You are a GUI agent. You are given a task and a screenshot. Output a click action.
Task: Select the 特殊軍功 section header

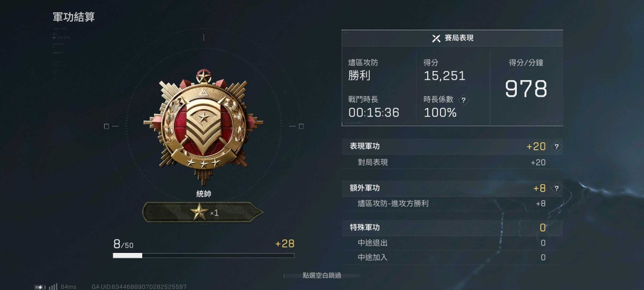(x=452, y=227)
